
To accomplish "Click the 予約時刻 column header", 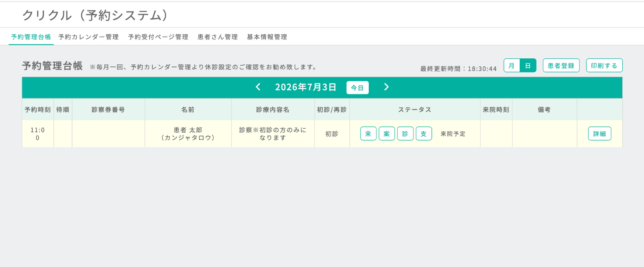I will (38, 109).
